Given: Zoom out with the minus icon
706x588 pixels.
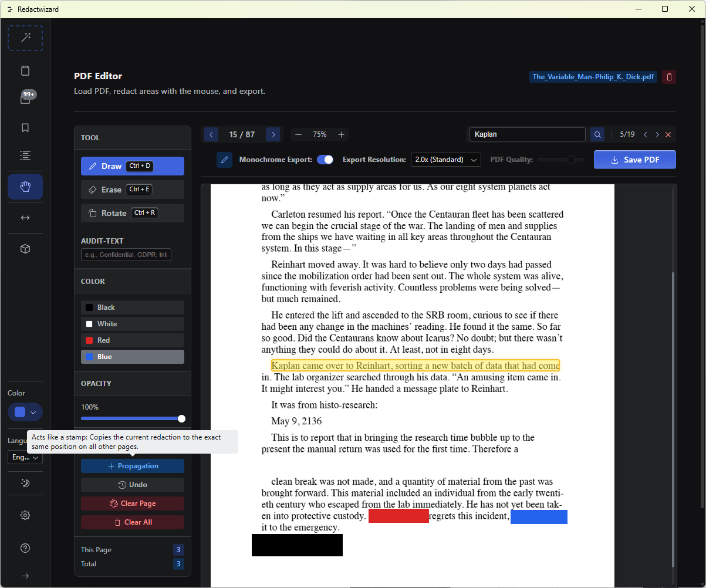Looking at the screenshot, I should [298, 134].
